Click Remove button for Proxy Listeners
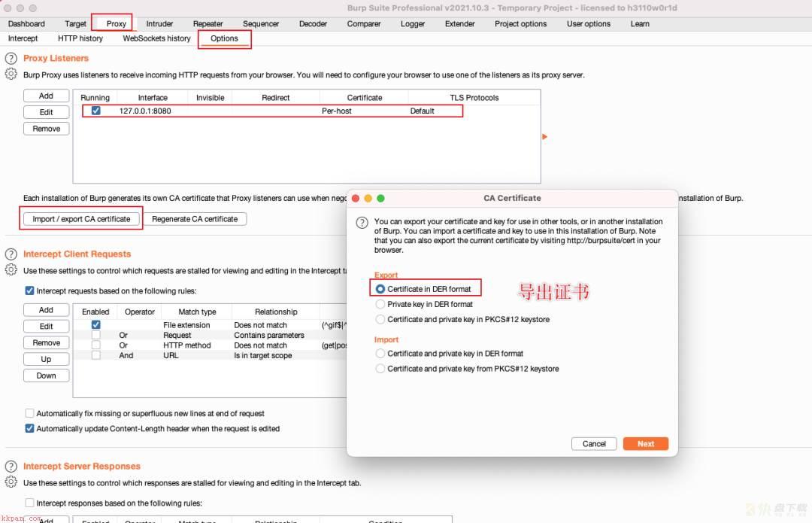 coord(46,129)
